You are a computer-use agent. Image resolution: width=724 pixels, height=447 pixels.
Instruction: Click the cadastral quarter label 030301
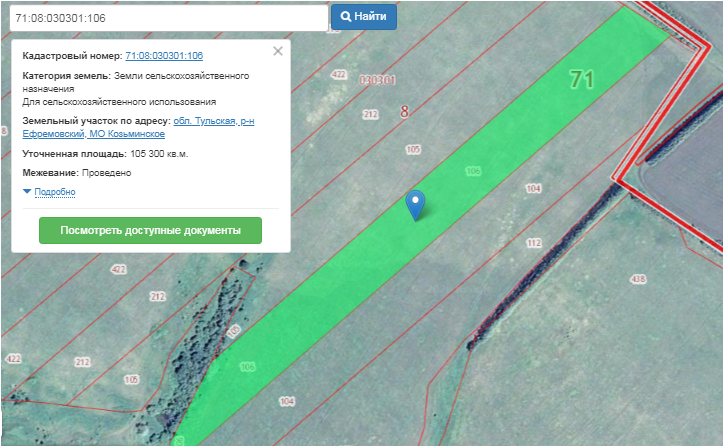pos(377,80)
